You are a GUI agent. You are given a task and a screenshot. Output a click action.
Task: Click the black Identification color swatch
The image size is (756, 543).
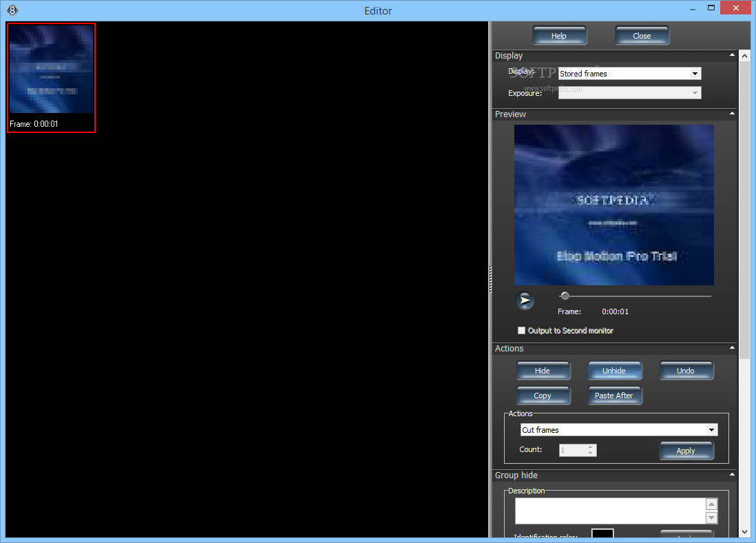click(602, 533)
